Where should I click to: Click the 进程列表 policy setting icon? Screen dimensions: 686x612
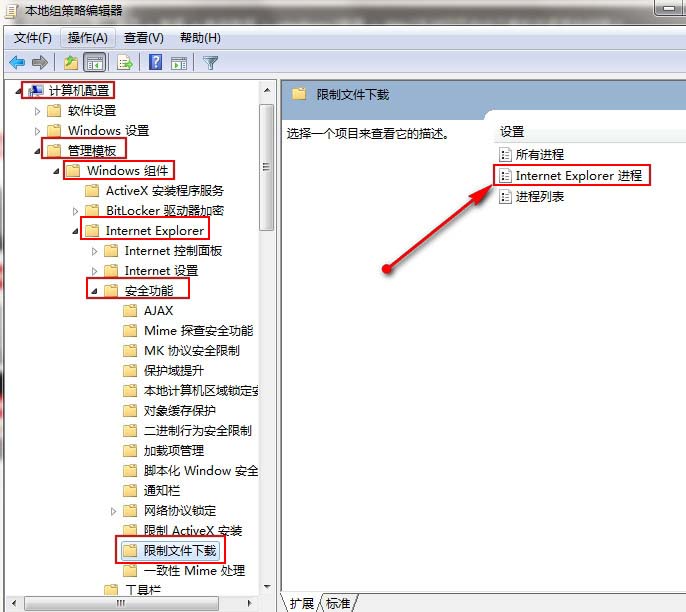(x=505, y=196)
